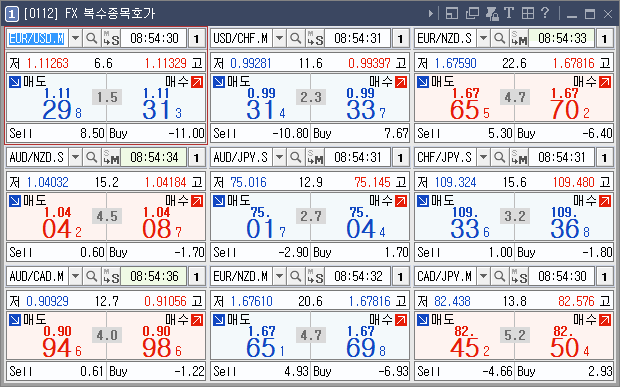The width and height of the screenshot is (620, 387).
Task: Open the help question mark icon in title bar
Action: click(545, 13)
